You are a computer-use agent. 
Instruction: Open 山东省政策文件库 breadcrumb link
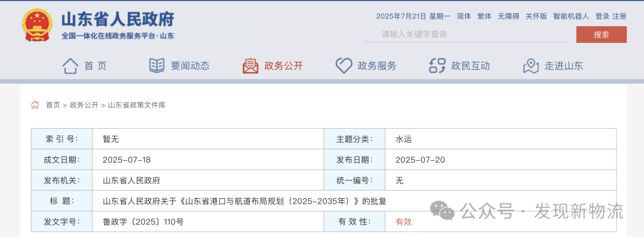[x=137, y=105]
